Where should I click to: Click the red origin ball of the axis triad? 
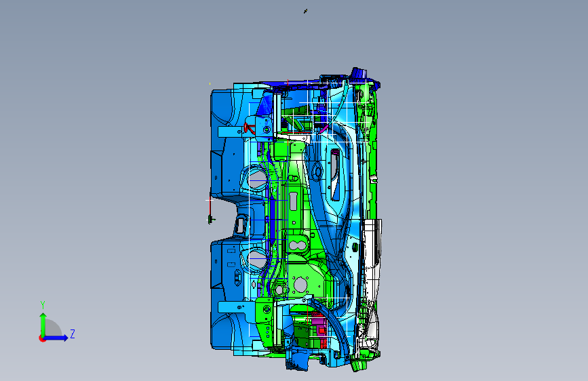42,338
